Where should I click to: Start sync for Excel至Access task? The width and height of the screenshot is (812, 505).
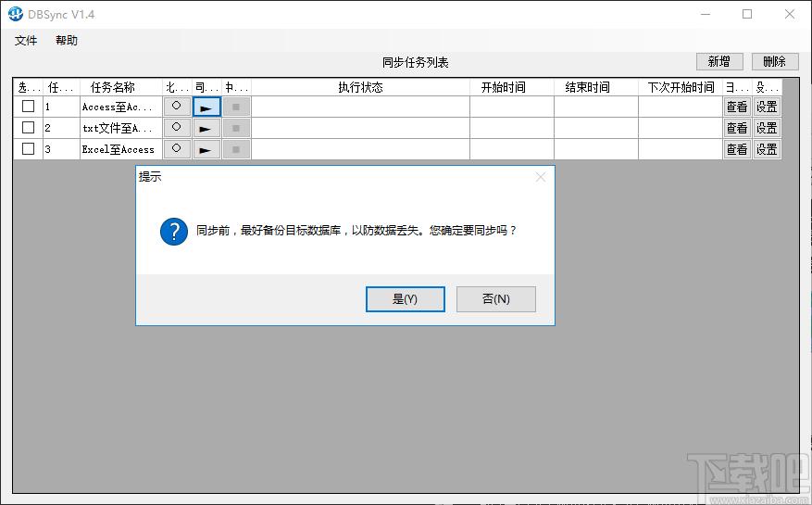[206, 149]
